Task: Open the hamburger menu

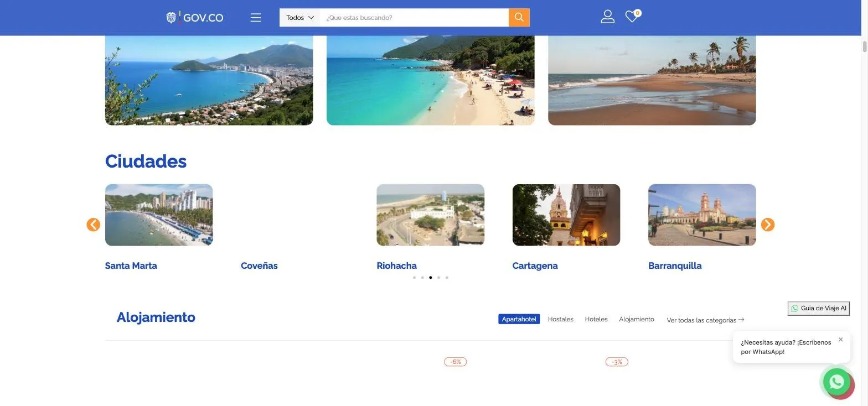Action: [255, 18]
